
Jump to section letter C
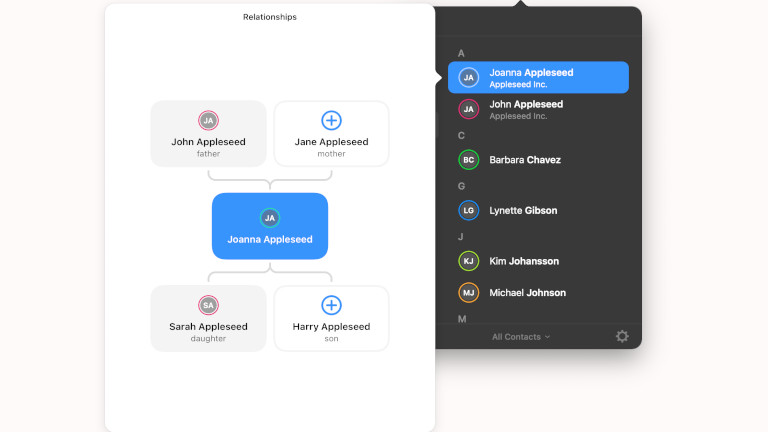pyautogui.click(x=461, y=136)
